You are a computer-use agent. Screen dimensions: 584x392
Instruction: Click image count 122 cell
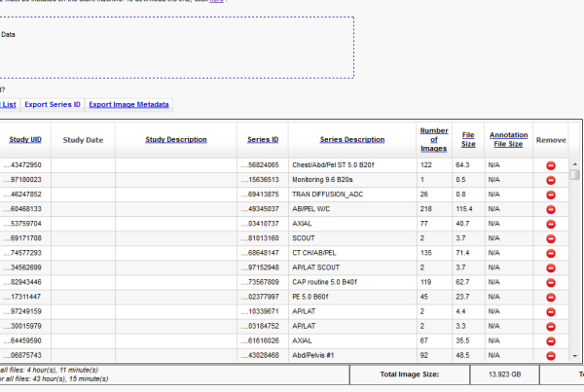click(x=426, y=165)
